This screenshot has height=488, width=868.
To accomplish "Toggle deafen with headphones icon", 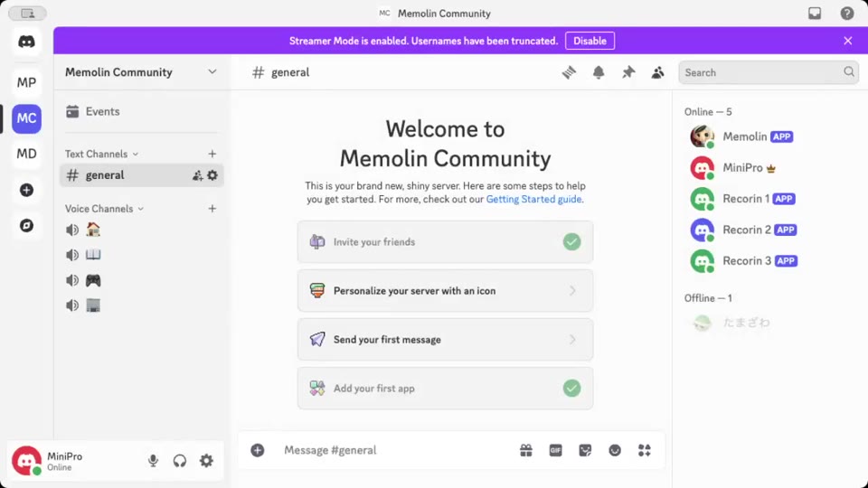I will (180, 461).
